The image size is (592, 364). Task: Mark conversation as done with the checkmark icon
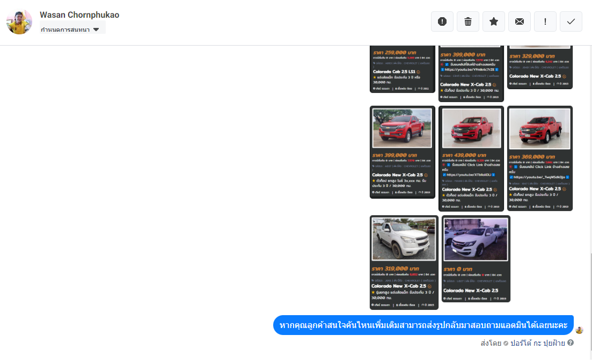point(571,21)
